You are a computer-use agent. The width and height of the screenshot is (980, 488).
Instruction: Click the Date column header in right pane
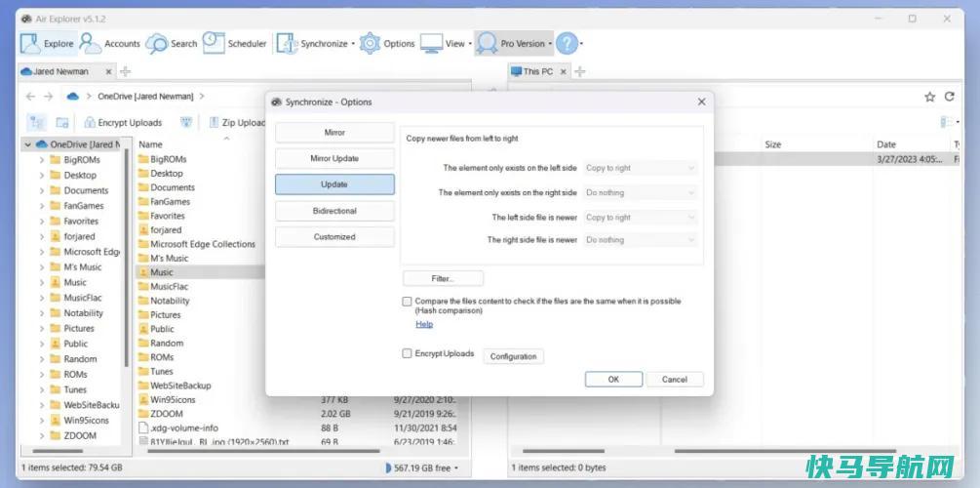point(886,144)
